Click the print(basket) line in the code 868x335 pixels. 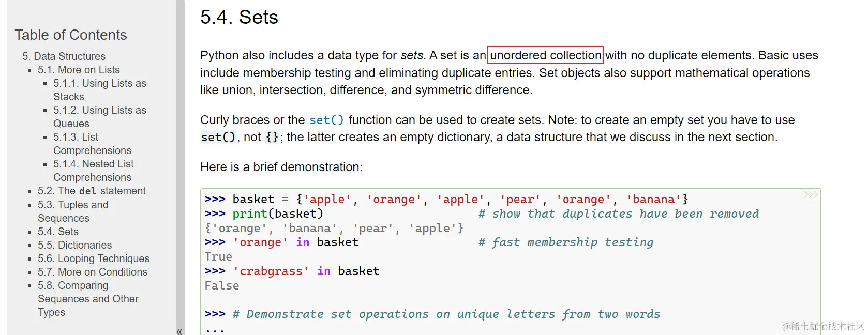pos(278,214)
